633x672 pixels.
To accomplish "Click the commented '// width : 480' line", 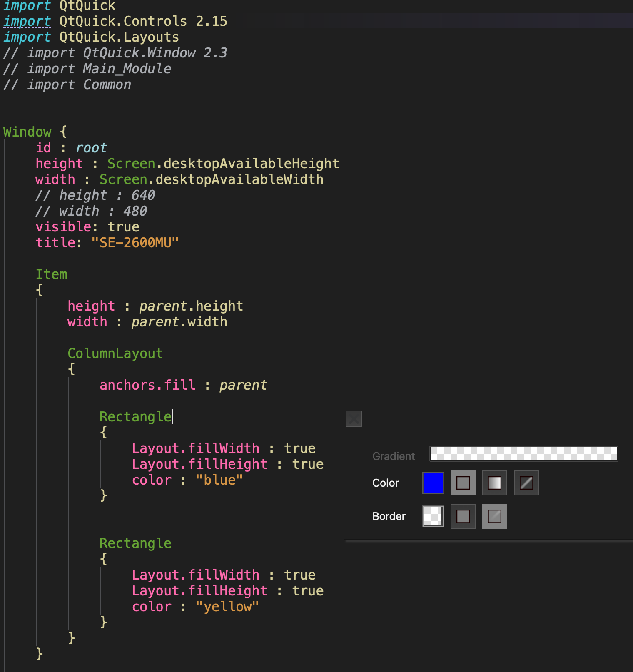I will coord(91,211).
